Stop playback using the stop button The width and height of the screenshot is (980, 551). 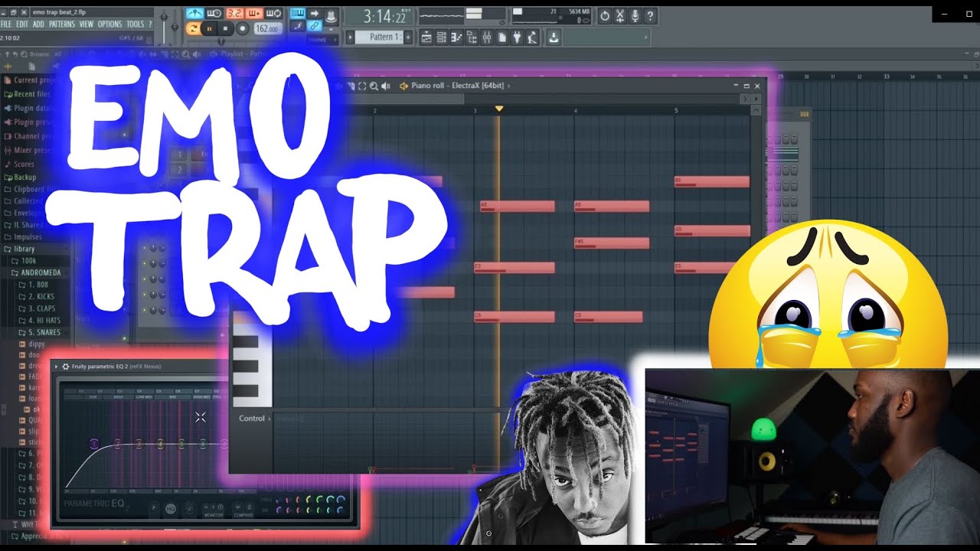(225, 28)
